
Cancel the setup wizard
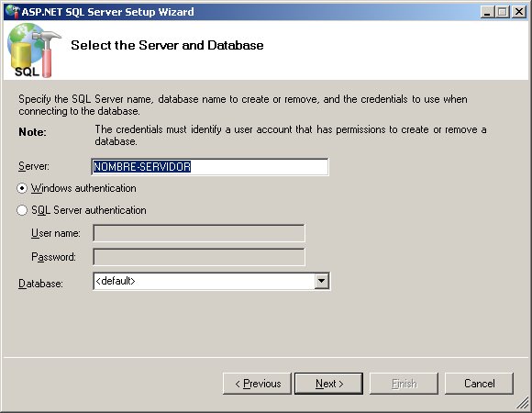pos(479,384)
